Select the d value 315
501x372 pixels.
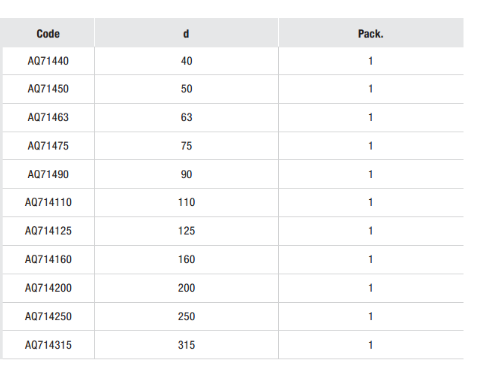pos(186,345)
